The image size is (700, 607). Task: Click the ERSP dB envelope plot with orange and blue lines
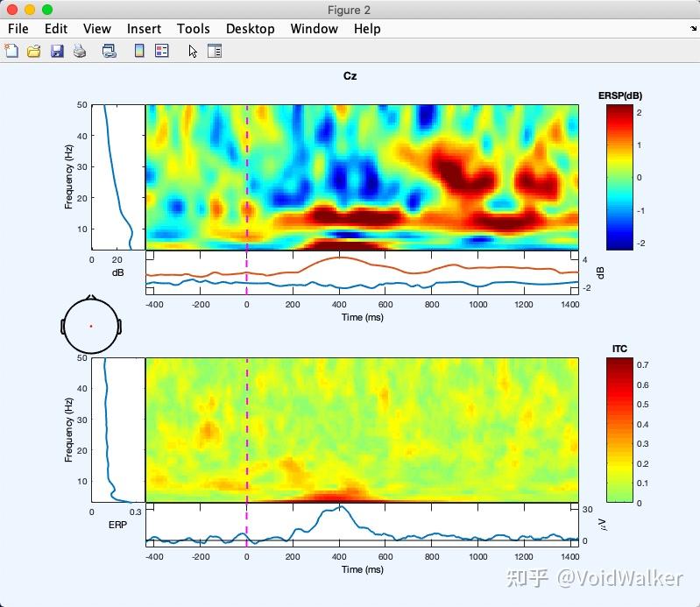pos(362,272)
